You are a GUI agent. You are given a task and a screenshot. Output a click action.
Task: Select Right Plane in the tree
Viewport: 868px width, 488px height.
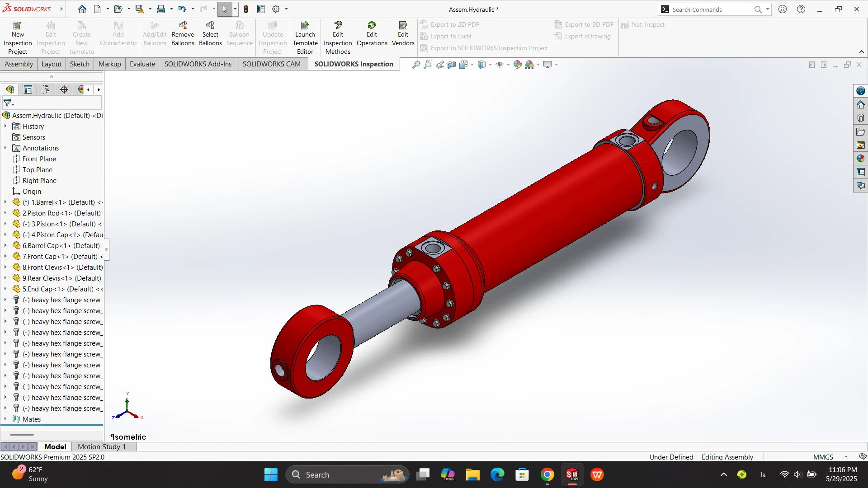tap(39, 181)
